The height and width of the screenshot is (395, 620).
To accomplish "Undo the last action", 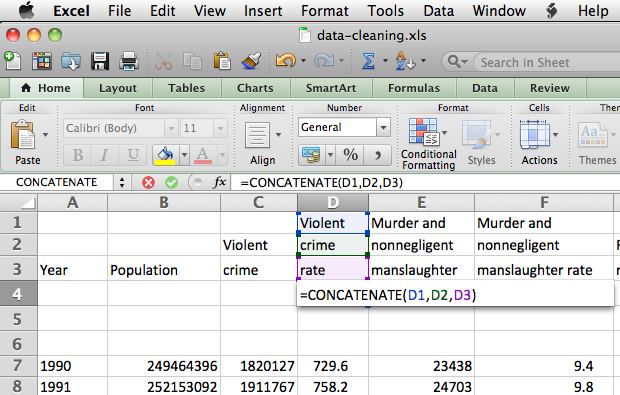I will (285, 61).
